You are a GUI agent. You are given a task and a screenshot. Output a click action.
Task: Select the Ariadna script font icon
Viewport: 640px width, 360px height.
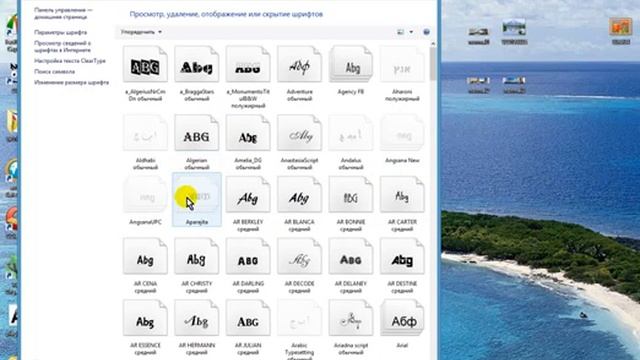tap(351, 318)
